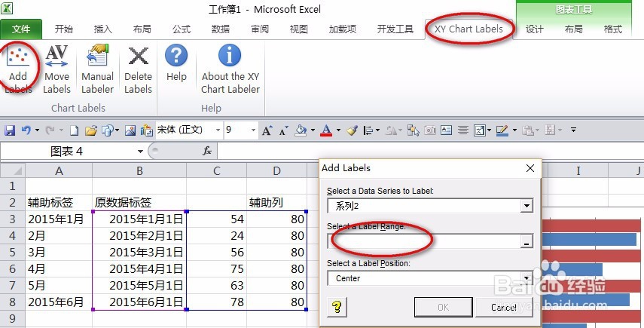Increase font size with large A icon
Image resolution: width=644 pixels, height=328 pixels.
(267, 130)
